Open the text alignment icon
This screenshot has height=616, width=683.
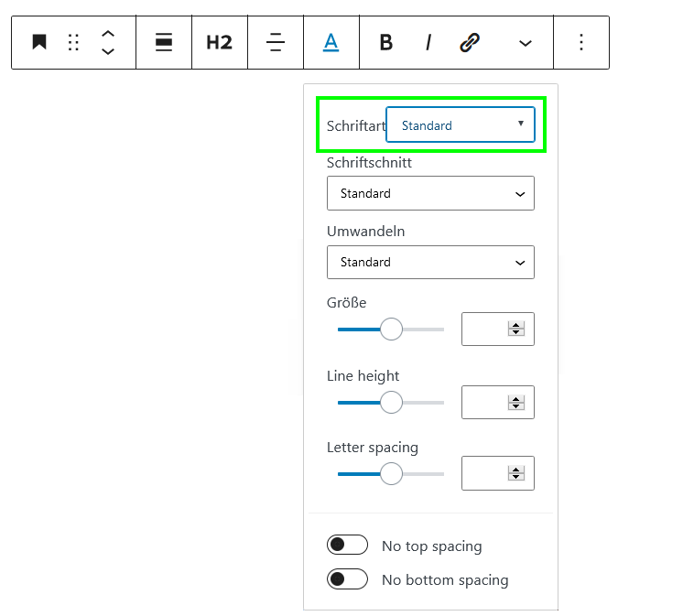tap(276, 42)
